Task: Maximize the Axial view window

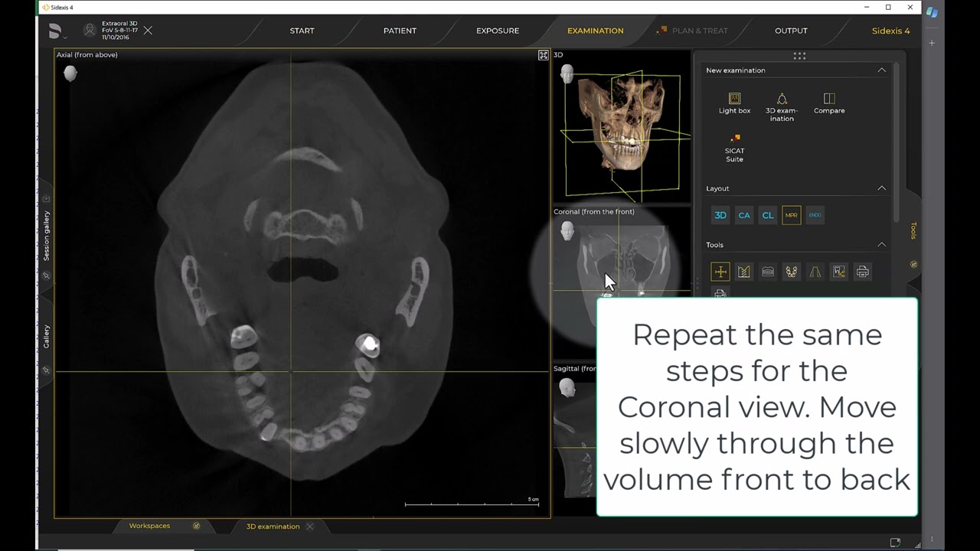Action: pos(543,55)
